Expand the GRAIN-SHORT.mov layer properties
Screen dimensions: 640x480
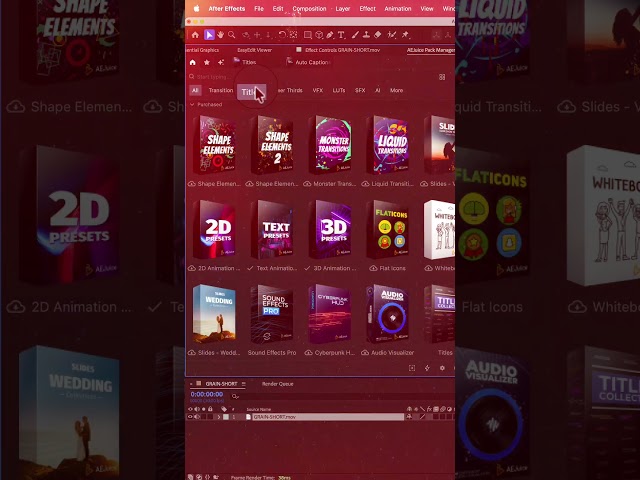coord(219,417)
